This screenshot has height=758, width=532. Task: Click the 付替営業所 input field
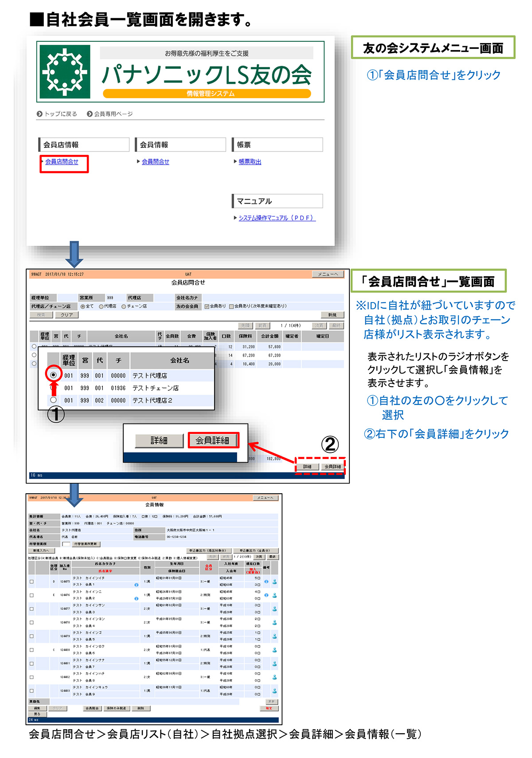pyautogui.click(x=66, y=544)
